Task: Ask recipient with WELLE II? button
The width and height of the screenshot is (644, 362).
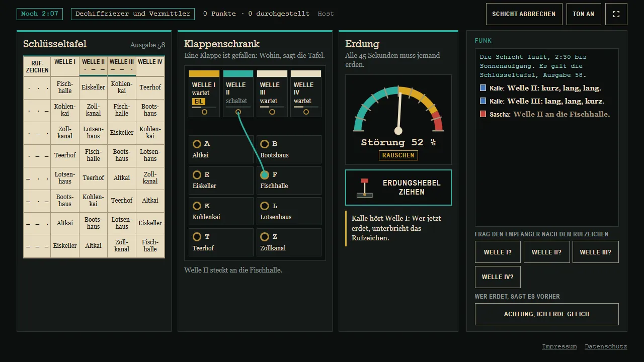Action: (x=546, y=252)
